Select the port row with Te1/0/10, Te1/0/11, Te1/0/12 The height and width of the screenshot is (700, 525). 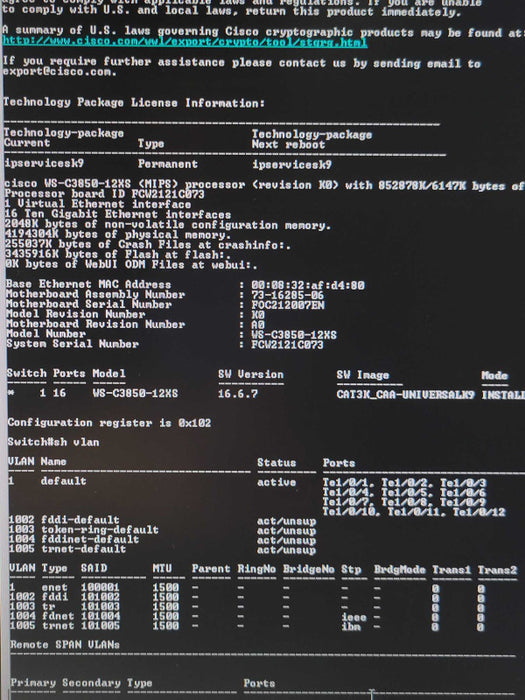[x=414, y=512]
